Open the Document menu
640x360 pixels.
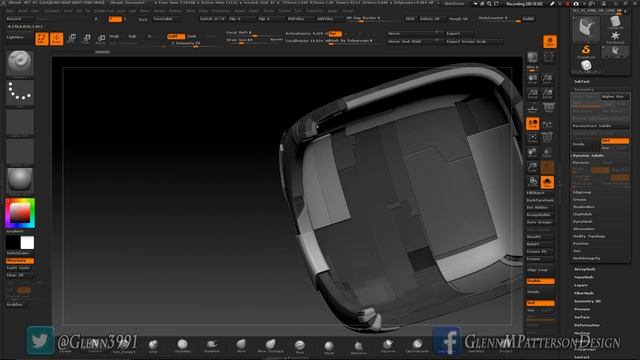click(52, 11)
